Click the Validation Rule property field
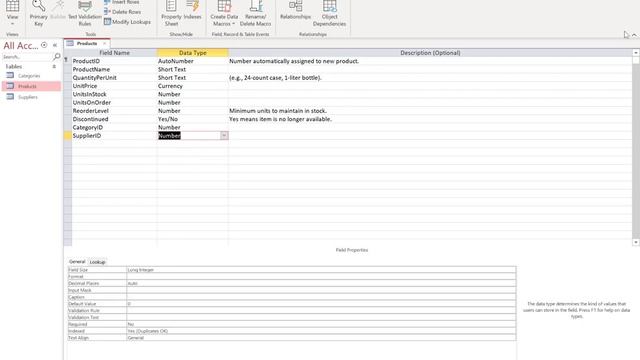 [321, 311]
